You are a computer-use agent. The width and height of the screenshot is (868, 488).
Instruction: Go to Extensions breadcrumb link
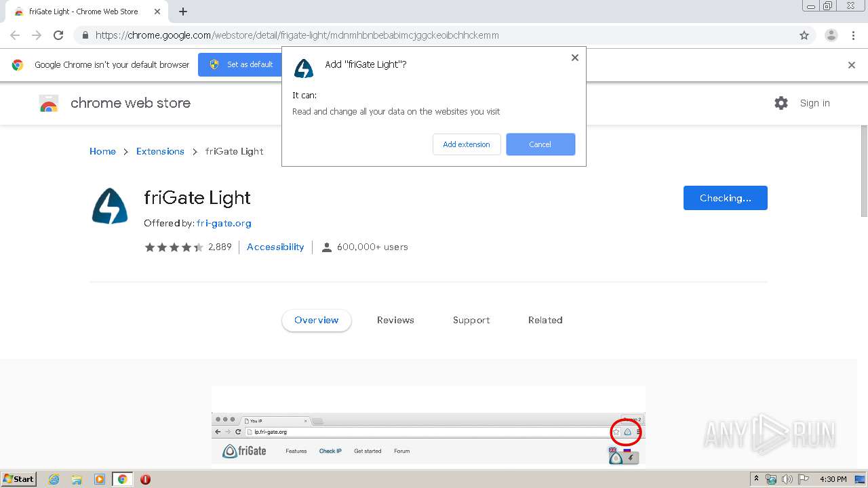160,151
